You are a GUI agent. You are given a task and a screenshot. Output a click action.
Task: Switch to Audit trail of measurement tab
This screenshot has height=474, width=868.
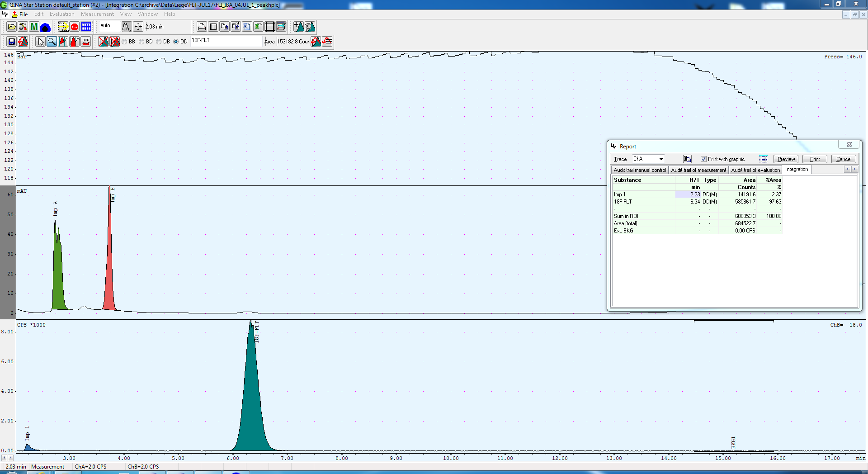(698, 170)
